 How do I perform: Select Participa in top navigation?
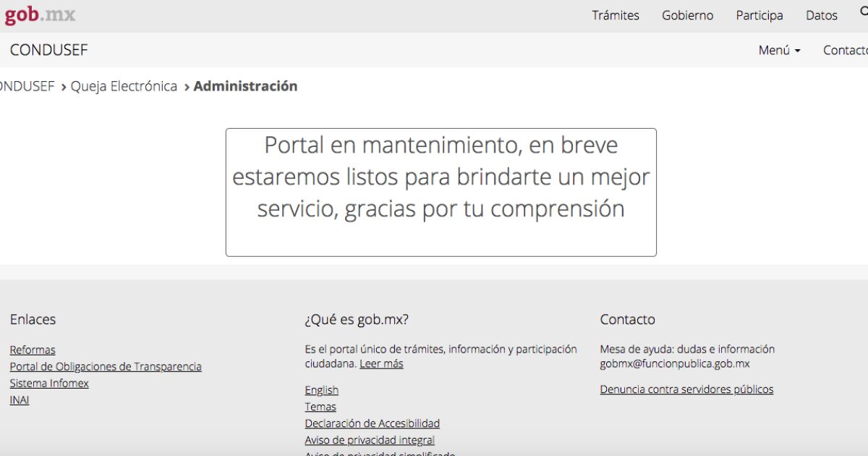click(x=759, y=15)
